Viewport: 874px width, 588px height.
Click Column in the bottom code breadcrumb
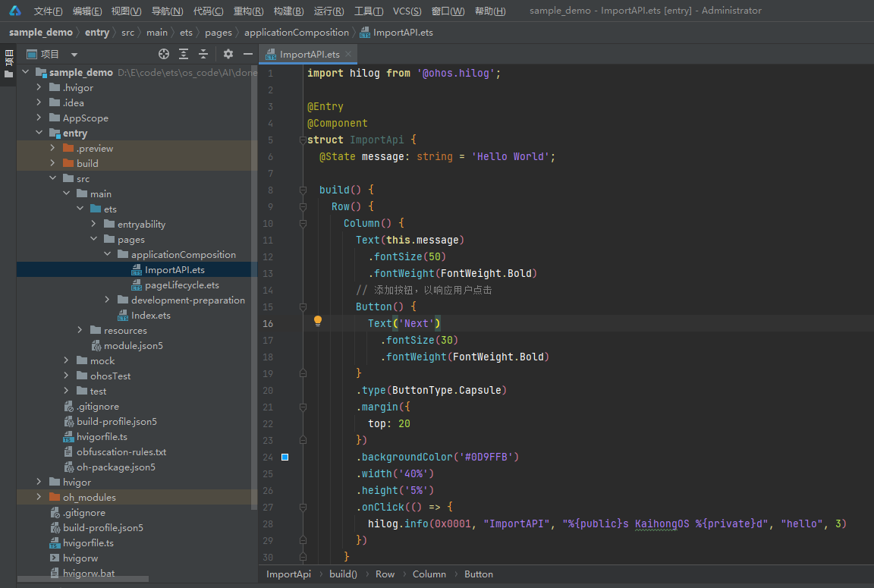[x=429, y=574]
